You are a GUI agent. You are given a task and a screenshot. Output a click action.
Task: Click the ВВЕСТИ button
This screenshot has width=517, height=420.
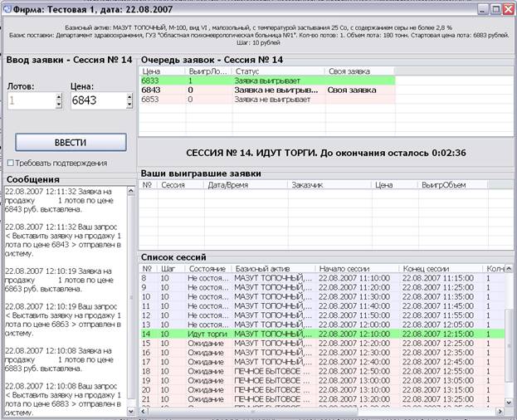71,143
